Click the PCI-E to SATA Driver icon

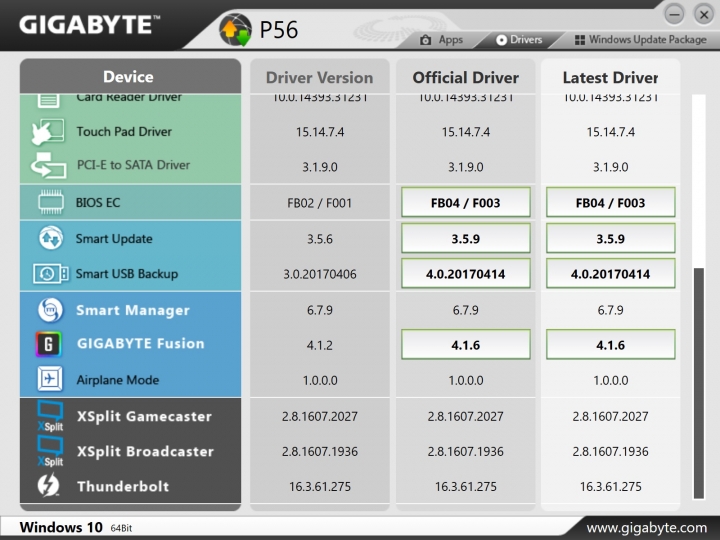[48, 165]
